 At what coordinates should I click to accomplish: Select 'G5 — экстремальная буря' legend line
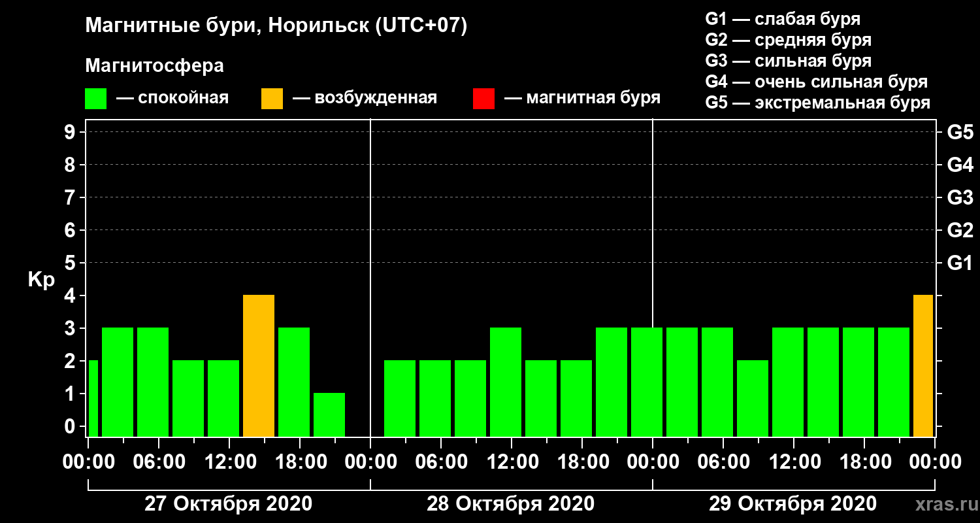[817, 103]
